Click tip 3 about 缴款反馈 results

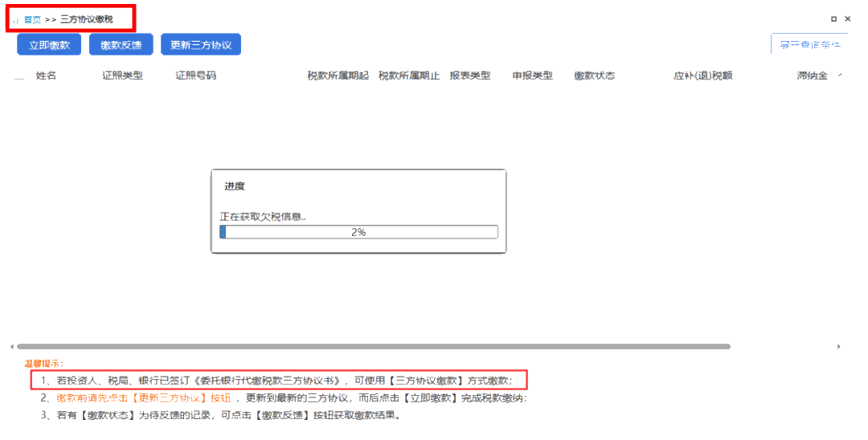pyautogui.click(x=221, y=415)
